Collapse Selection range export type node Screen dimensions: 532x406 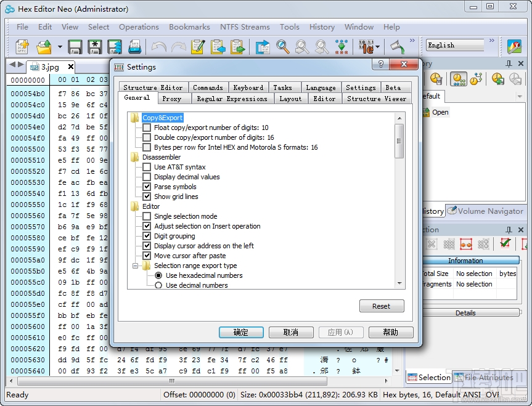(x=135, y=266)
